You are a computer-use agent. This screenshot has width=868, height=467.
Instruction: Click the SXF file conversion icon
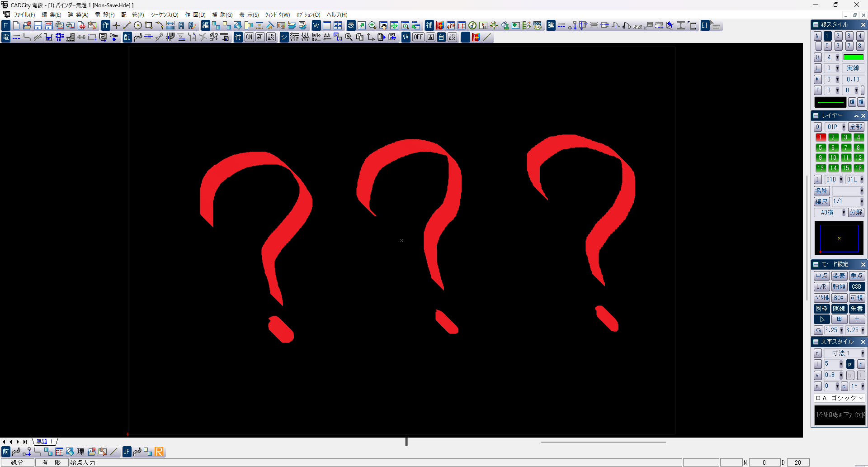[x=538, y=26]
